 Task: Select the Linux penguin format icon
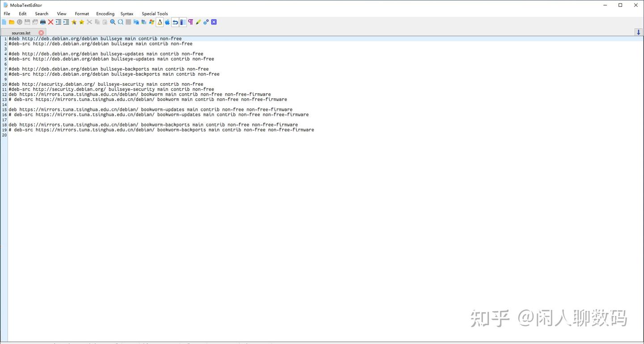pyautogui.click(x=160, y=22)
